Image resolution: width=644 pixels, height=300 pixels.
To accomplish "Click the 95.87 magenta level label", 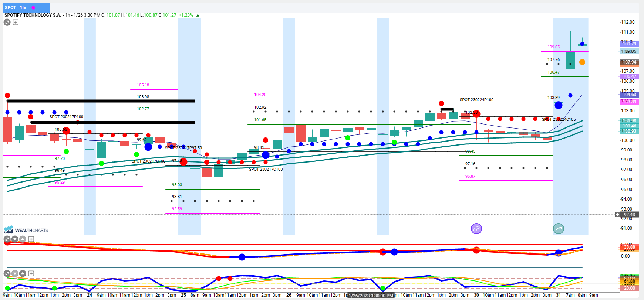I will tap(471, 176).
